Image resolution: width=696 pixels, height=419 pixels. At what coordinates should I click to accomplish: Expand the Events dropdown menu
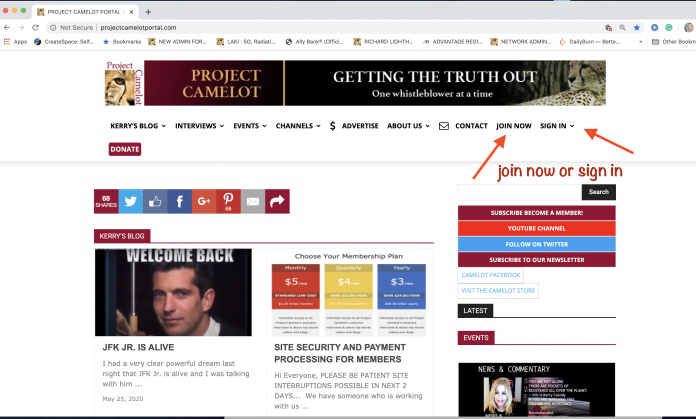tap(250, 126)
